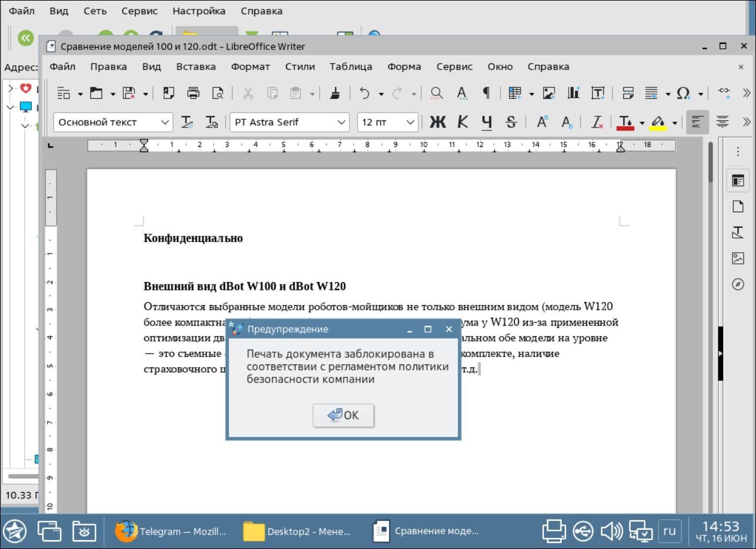Open sidebar Page panel icon

pos(738,206)
